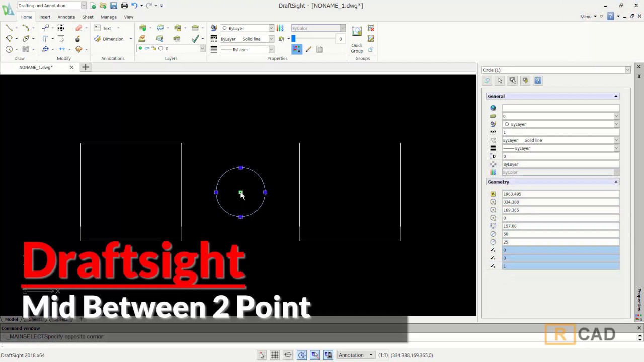The width and height of the screenshot is (644, 362).
Task: Click the Pattern array tool
Action: (61, 28)
